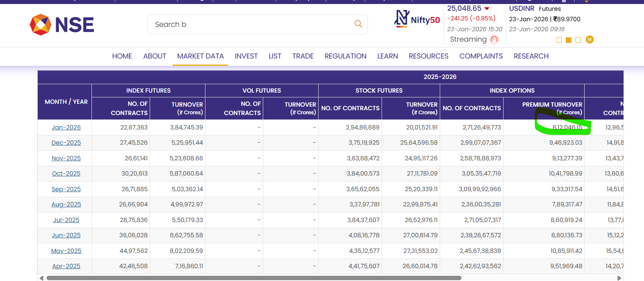The width and height of the screenshot is (644, 281).
Task: Go to the COMPLAINTS menu
Action: (x=481, y=56)
